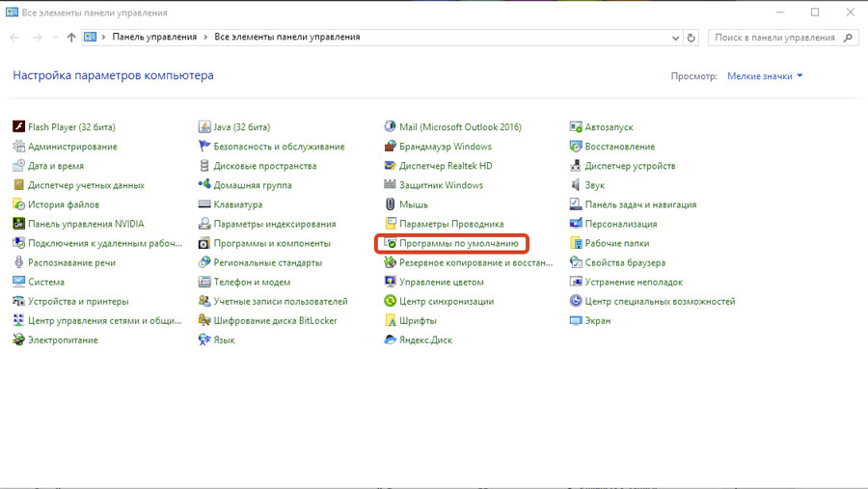Click the Back navigation arrow
The height and width of the screenshot is (489, 868).
coord(14,37)
